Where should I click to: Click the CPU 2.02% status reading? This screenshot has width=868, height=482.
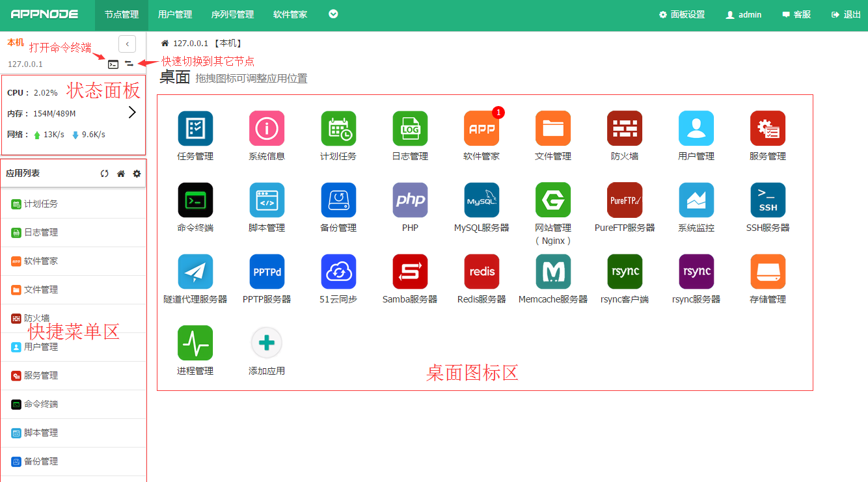[33, 93]
